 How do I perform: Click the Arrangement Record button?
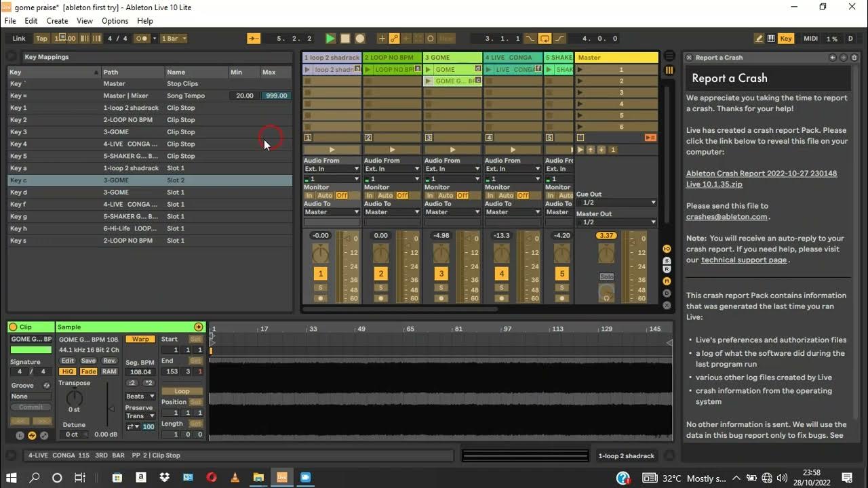360,39
